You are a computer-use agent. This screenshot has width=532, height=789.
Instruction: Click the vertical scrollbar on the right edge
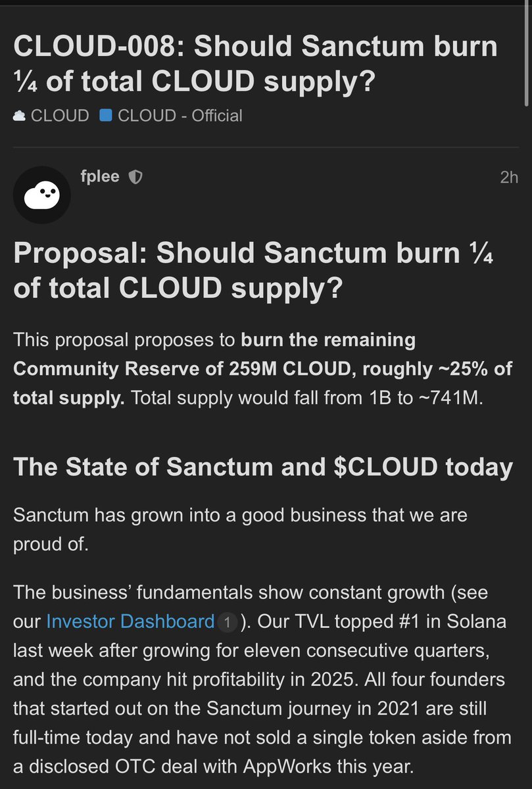527,53
